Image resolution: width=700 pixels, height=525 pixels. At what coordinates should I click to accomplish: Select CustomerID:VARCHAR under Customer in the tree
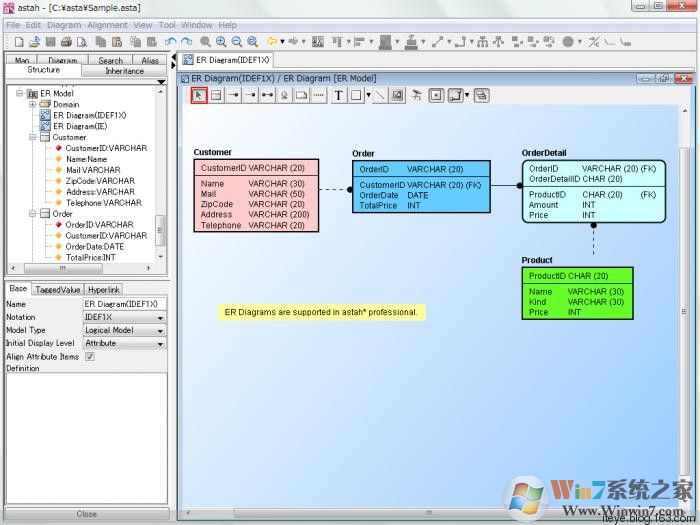pos(106,148)
